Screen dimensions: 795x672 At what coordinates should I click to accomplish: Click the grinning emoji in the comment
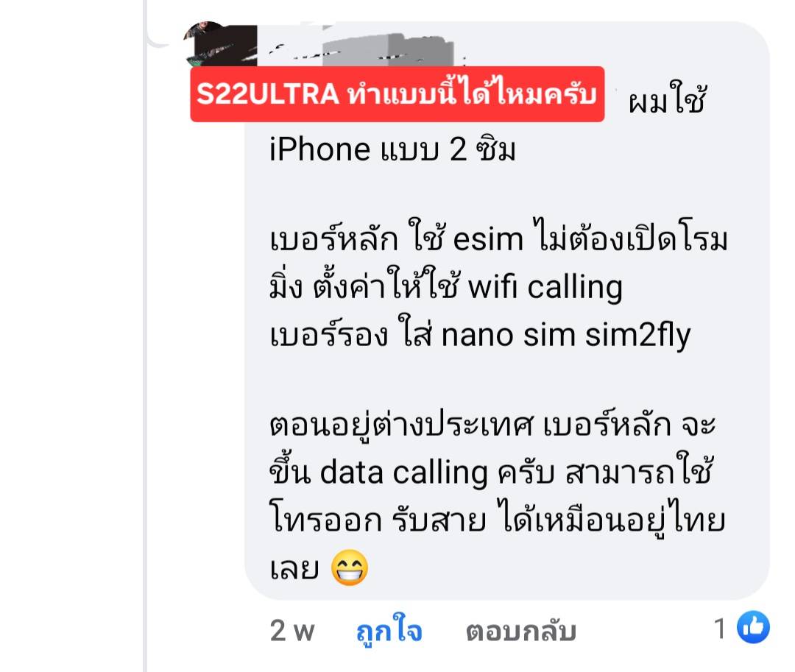tap(350, 567)
